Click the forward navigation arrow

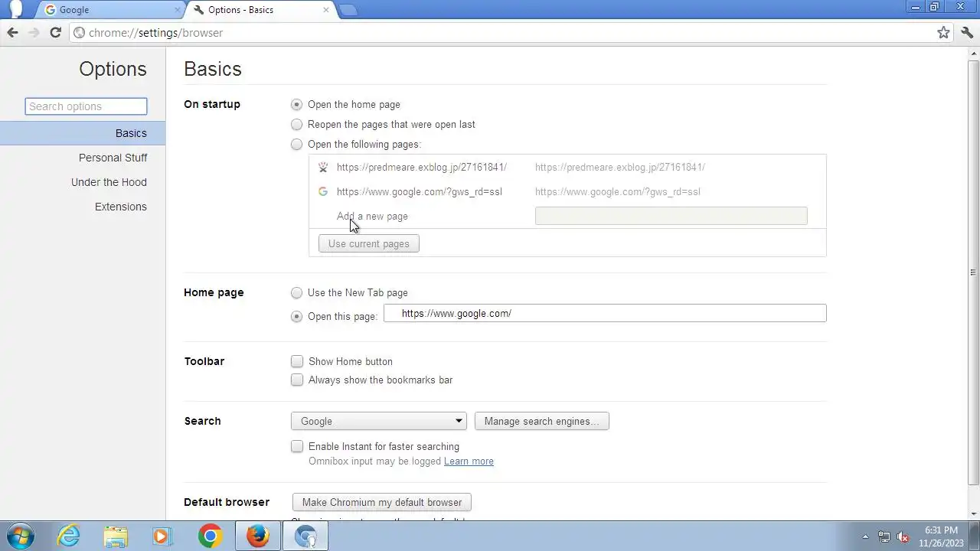pos(34,32)
